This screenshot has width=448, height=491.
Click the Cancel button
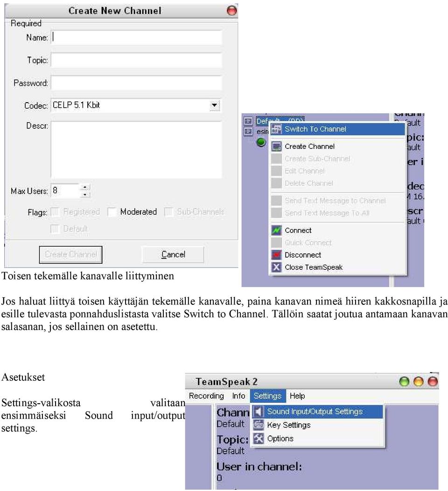[x=173, y=254]
